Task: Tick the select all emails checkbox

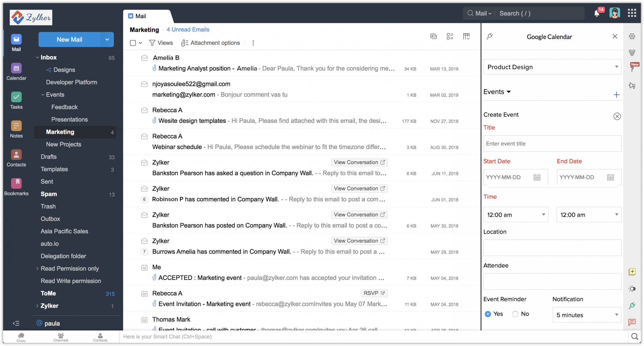Action: coord(133,43)
